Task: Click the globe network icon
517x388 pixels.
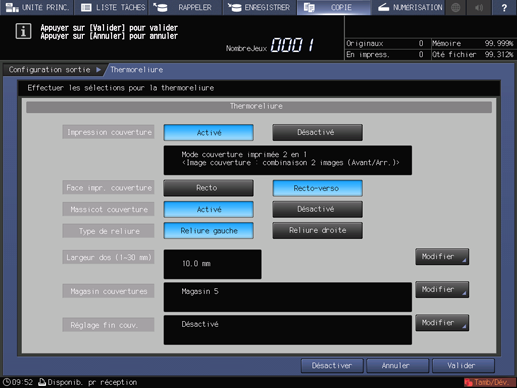Action: 456,7
